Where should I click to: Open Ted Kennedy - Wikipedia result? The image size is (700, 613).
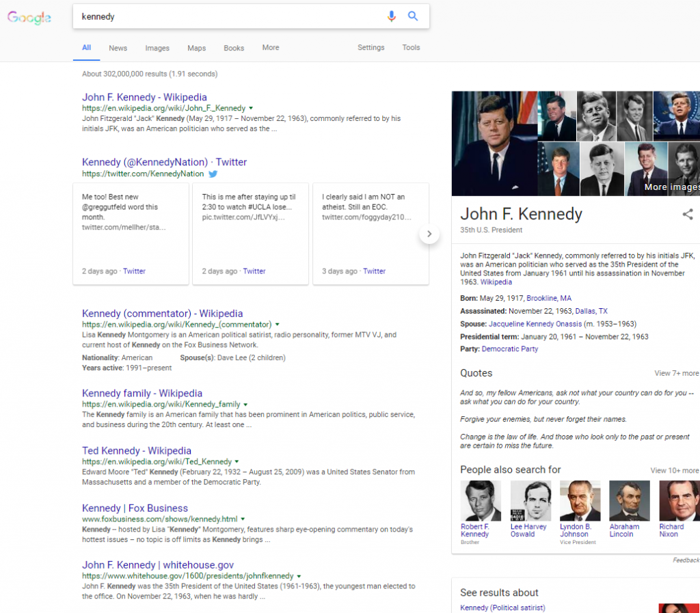(137, 450)
